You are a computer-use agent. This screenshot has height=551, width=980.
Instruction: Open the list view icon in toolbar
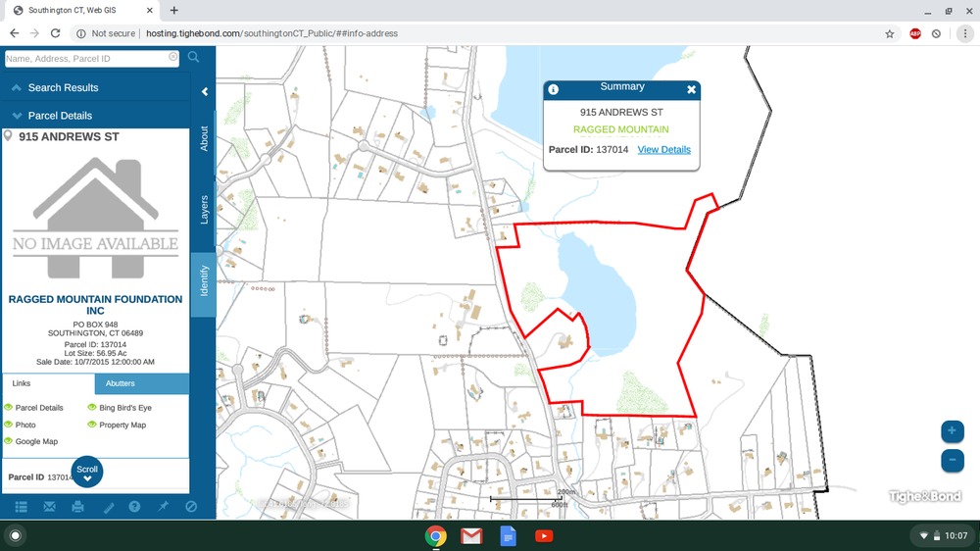[x=22, y=507]
